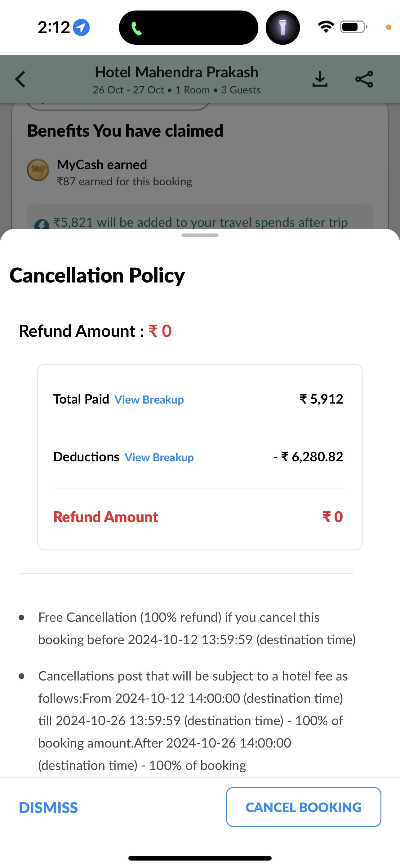The height and width of the screenshot is (868, 400).
Task: Tap the Hotel Mahendra Prakash title
Action: [x=176, y=72]
